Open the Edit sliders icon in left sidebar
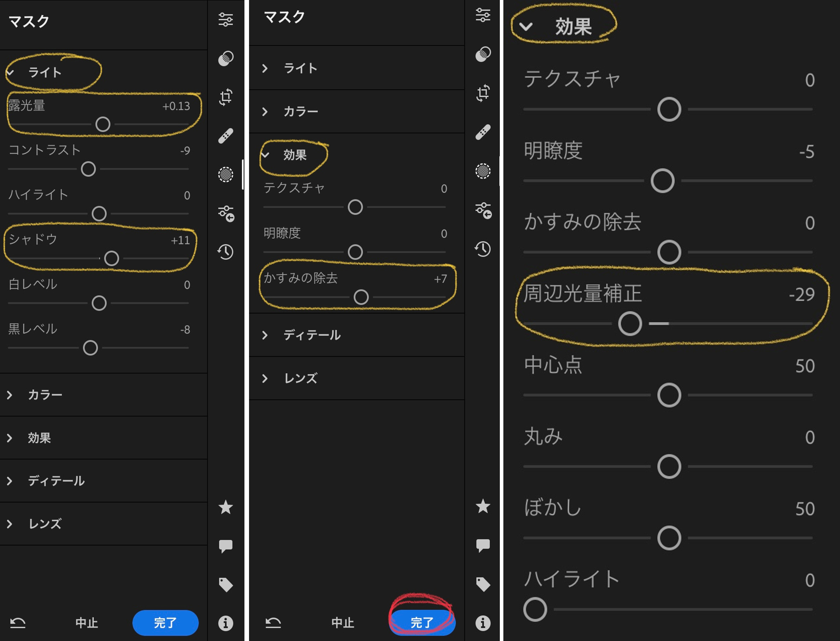The height and width of the screenshot is (641, 840). [x=226, y=19]
